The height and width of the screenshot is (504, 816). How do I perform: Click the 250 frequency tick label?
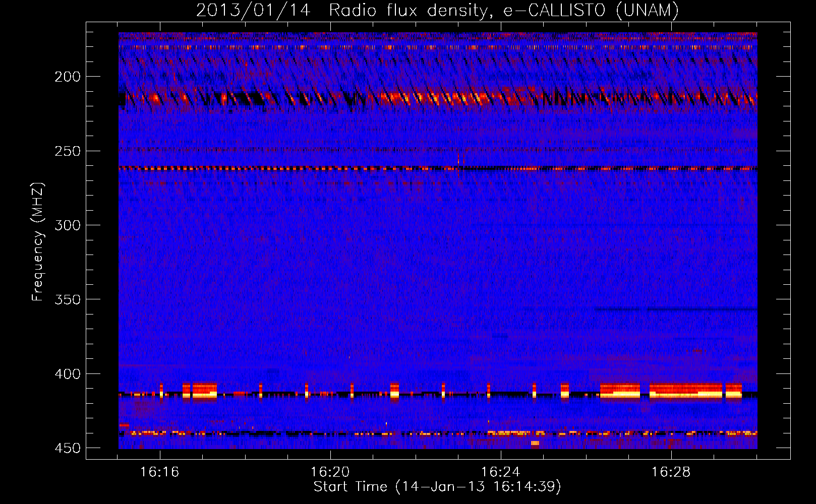pos(68,151)
